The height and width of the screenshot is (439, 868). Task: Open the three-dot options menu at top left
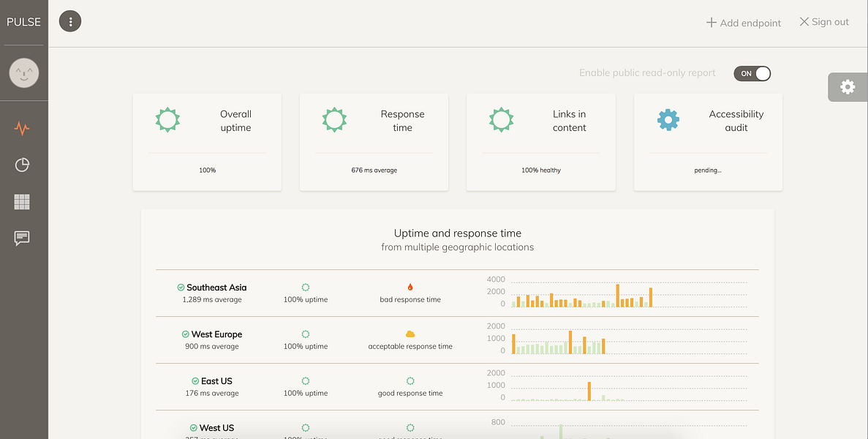coord(70,21)
